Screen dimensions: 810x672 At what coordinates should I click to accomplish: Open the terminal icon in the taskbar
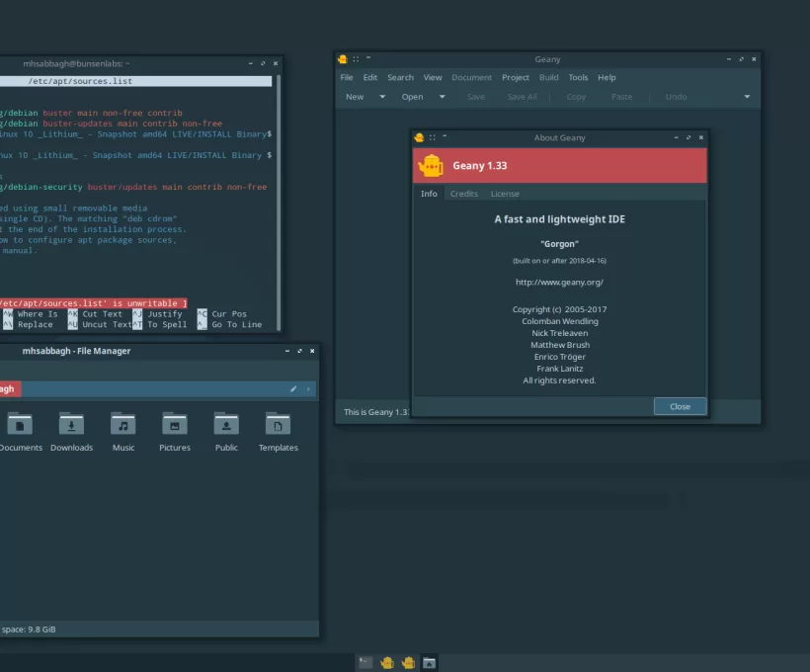(365, 662)
